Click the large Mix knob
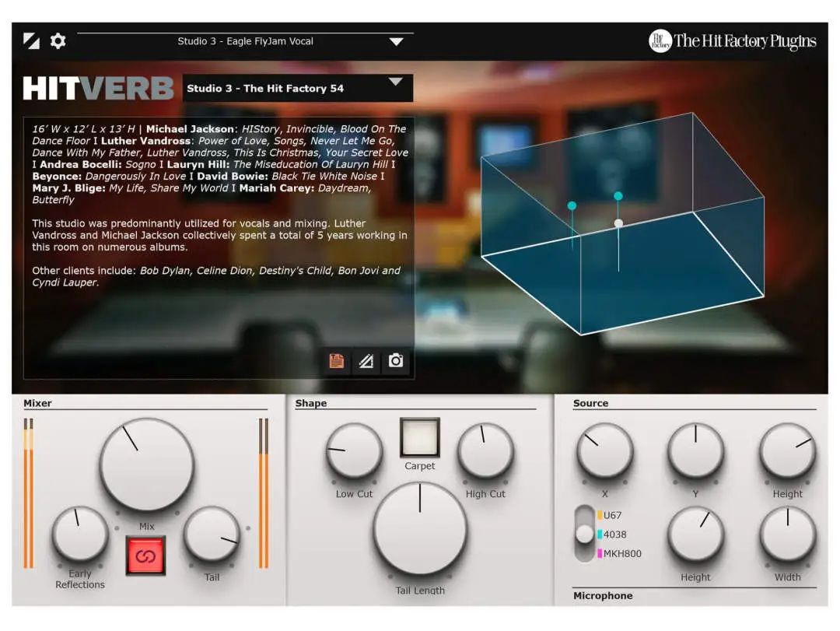 point(146,465)
